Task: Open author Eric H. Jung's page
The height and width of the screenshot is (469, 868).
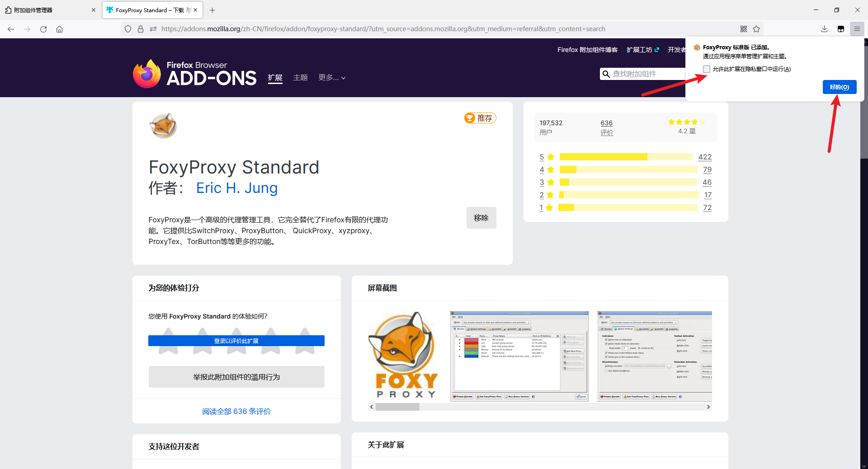Action: click(x=237, y=188)
